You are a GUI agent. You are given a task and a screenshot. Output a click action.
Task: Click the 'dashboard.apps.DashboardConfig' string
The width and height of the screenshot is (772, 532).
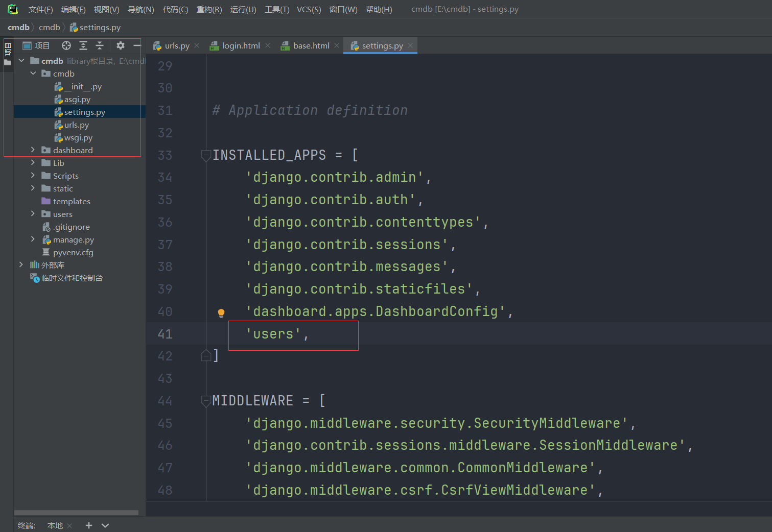(376, 311)
